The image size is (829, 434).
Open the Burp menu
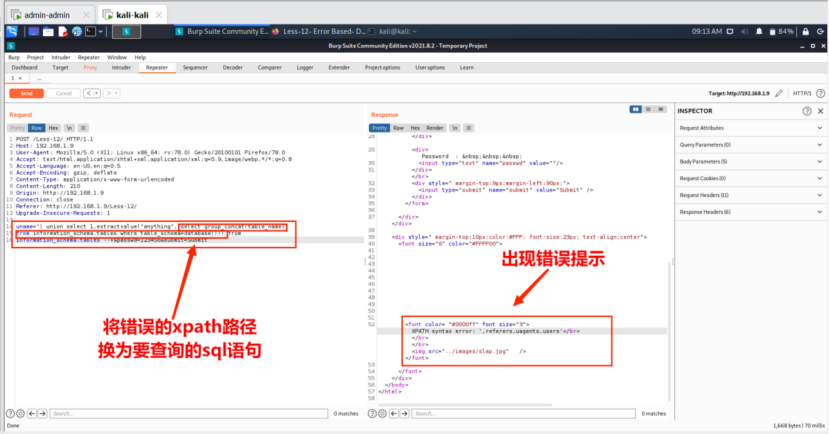point(14,57)
